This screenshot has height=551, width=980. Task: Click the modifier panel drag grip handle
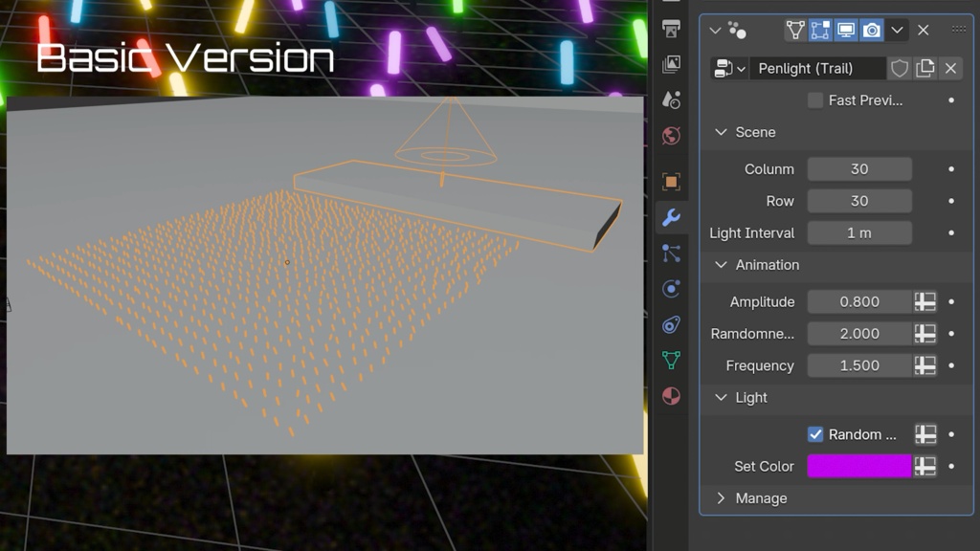[x=959, y=30]
